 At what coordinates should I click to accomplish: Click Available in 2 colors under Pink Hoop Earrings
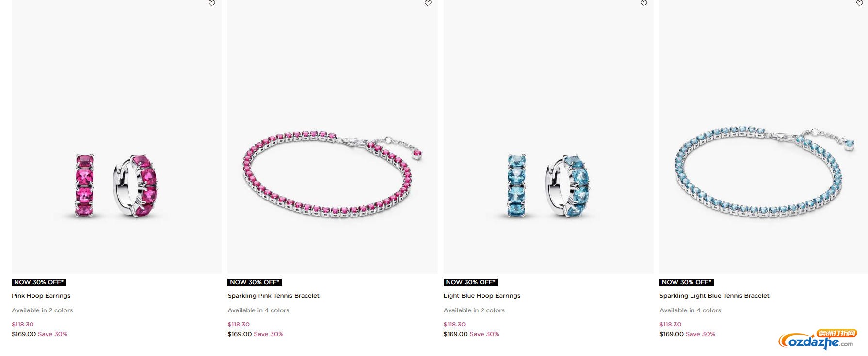pos(42,310)
